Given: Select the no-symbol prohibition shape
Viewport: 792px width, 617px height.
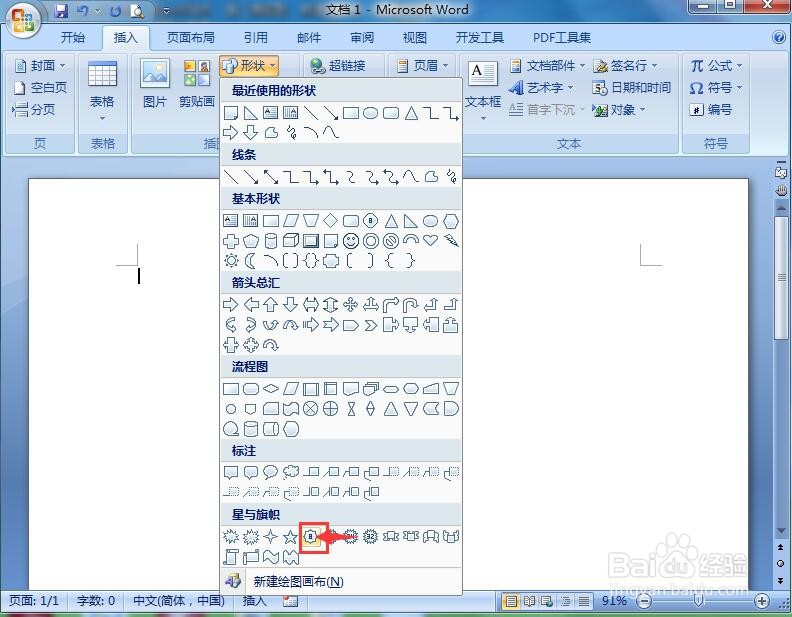Looking at the screenshot, I should tap(390, 241).
